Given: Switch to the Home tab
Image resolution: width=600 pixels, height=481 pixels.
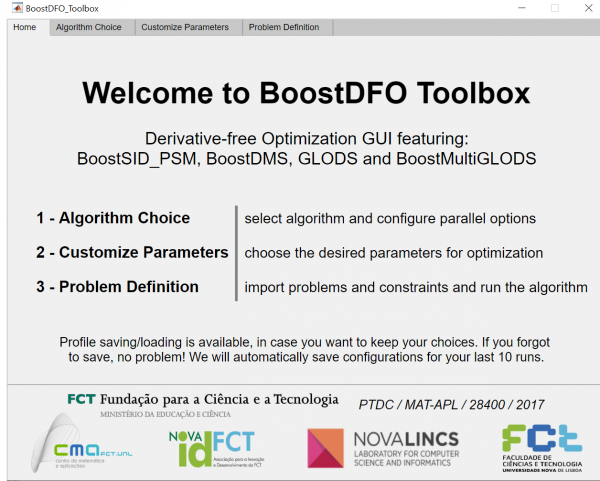Looking at the screenshot, I should (25, 27).
